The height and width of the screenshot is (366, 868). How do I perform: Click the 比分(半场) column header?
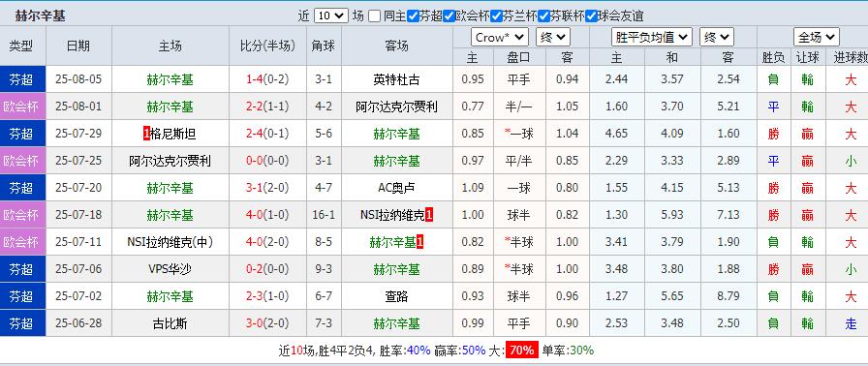tap(267, 46)
